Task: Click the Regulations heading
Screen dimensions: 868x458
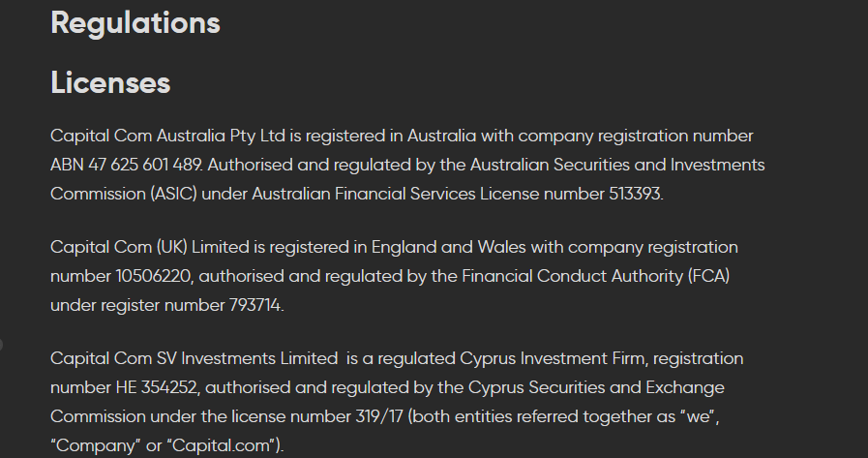Action: [135, 24]
